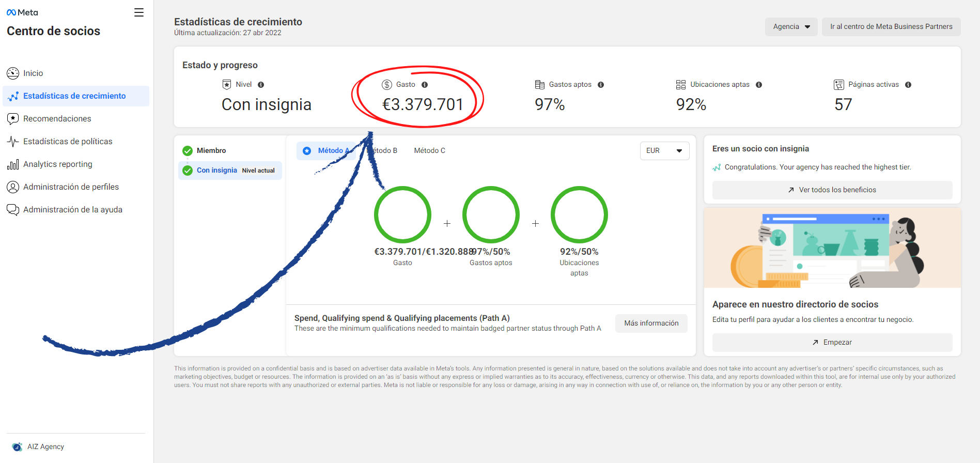Image resolution: width=980 pixels, height=463 pixels.
Task: Open Administración de la ayuda in the sidebar
Action: coord(76,210)
